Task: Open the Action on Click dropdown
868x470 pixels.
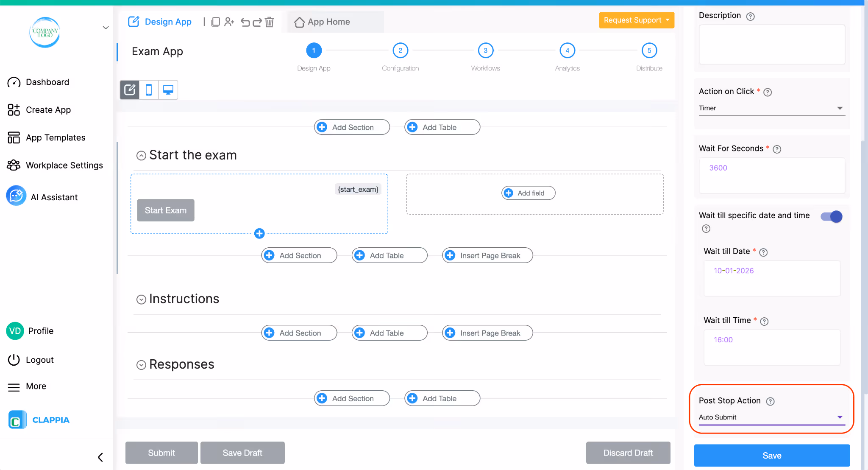Action: coord(771,108)
